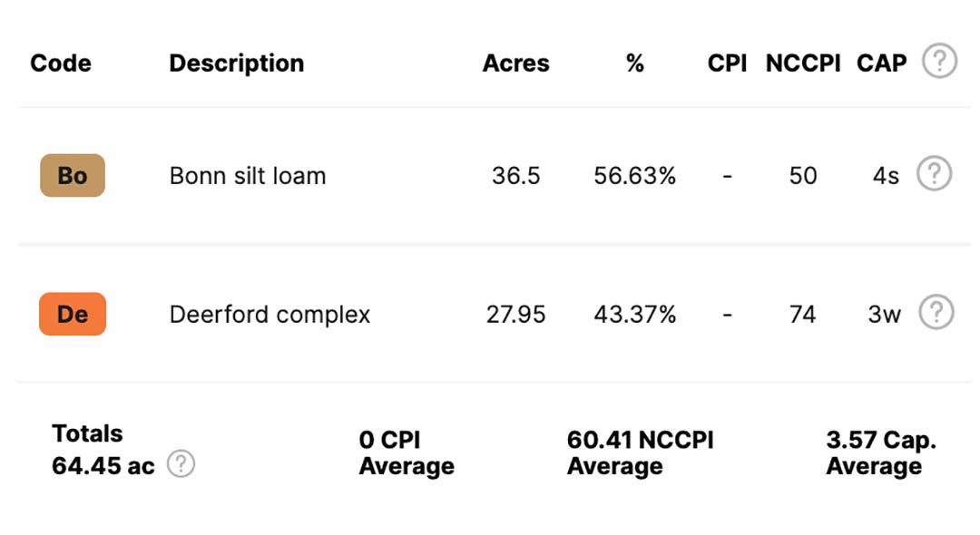980x535 pixels.
Task: Sort by the Acres column header
Action: click(515, 63)
